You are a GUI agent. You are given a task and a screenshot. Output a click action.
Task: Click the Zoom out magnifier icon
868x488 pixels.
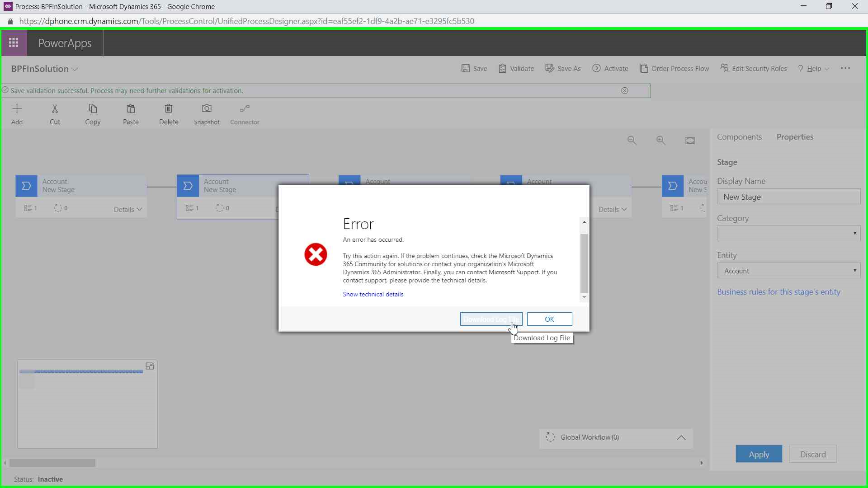[x=632, y=141]
